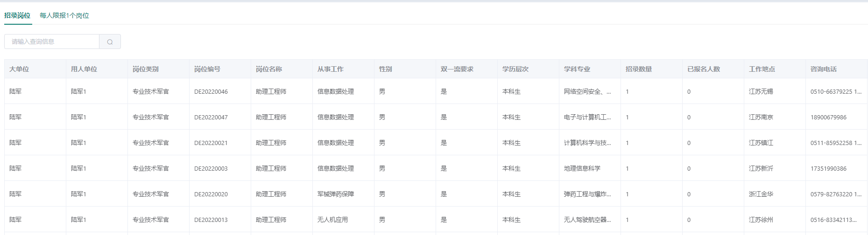The width and height of the screenshot is (868, 235).
Task: Click the 浙江金华 location cell
Action: 761,194
